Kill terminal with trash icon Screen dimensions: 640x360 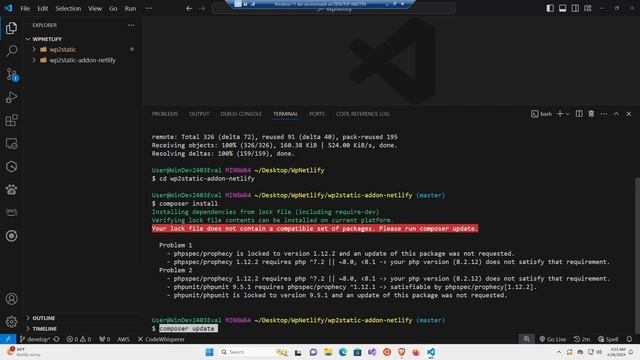591,113
